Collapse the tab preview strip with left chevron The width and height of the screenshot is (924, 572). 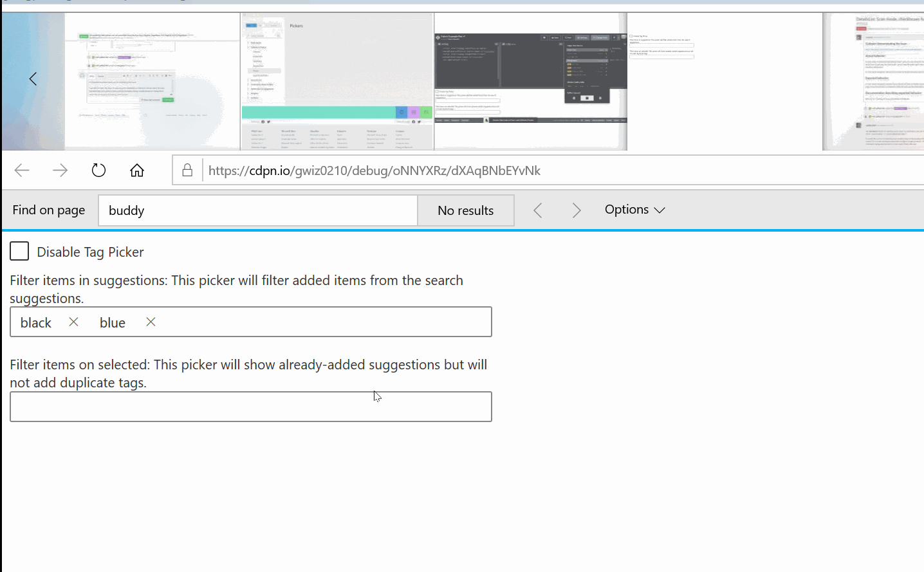[33, 78]
